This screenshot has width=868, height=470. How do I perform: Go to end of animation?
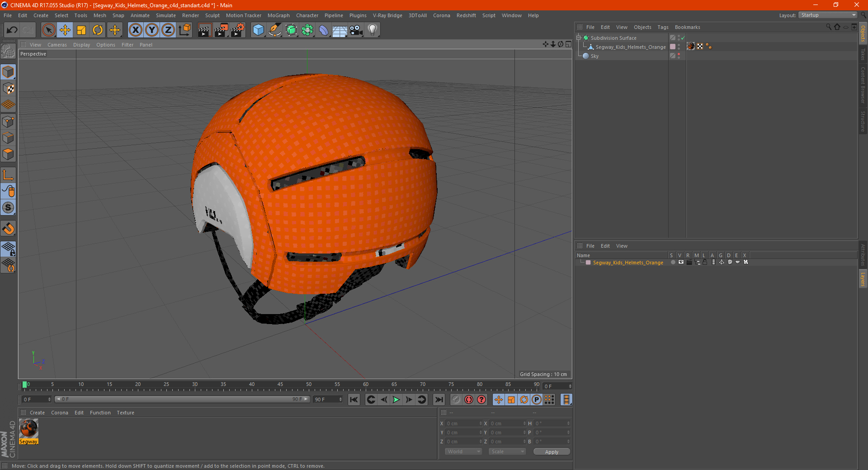point(439,399)
